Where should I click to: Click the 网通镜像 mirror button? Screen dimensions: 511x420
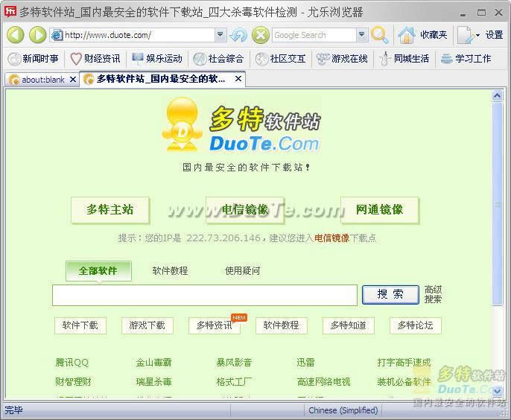tap(380, 210)
